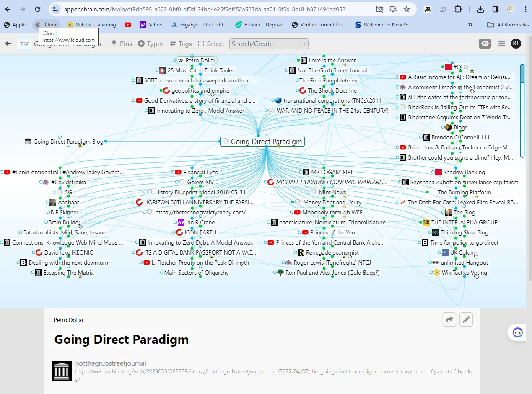The height and width of the screenshot is (394, 532).
Task: Toggle the presentation eye view button
Action: (x=485, y=44)
